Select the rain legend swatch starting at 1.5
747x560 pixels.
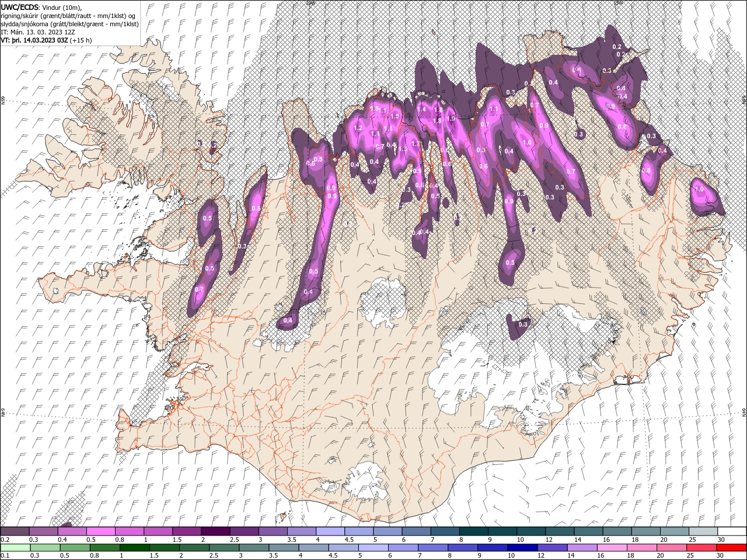(165, 547)
